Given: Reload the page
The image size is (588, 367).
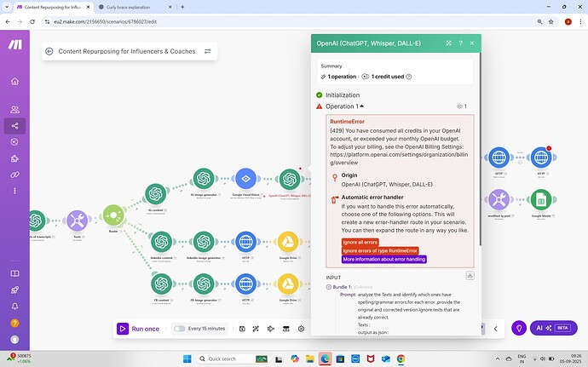Looking at the screenshot, I should (x=32, y=22).
